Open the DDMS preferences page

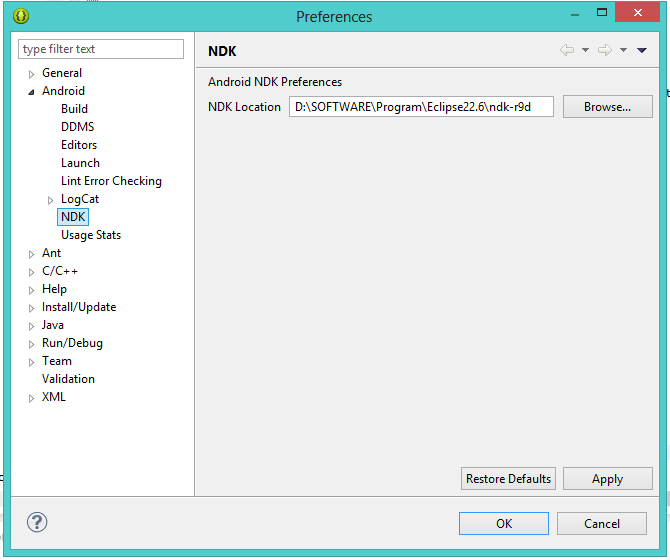click(x=77, y=127)
